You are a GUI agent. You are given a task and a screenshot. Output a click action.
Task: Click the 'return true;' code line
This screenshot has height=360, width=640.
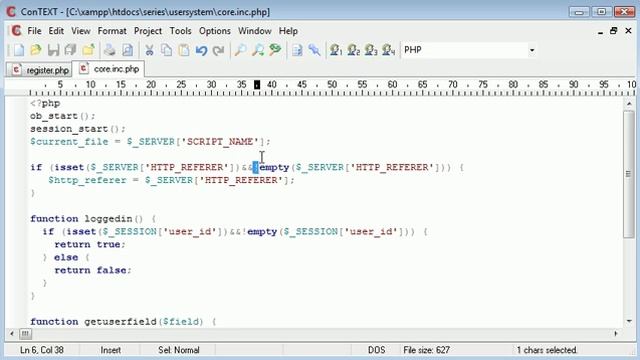[x=90, y=244]
